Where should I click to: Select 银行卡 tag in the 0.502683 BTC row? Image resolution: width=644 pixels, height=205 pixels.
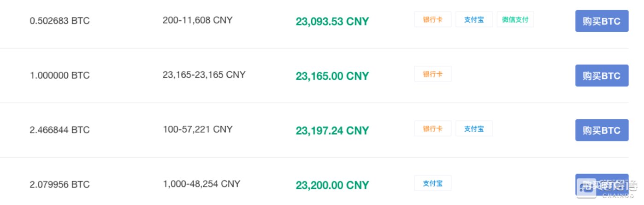point(432,20)
